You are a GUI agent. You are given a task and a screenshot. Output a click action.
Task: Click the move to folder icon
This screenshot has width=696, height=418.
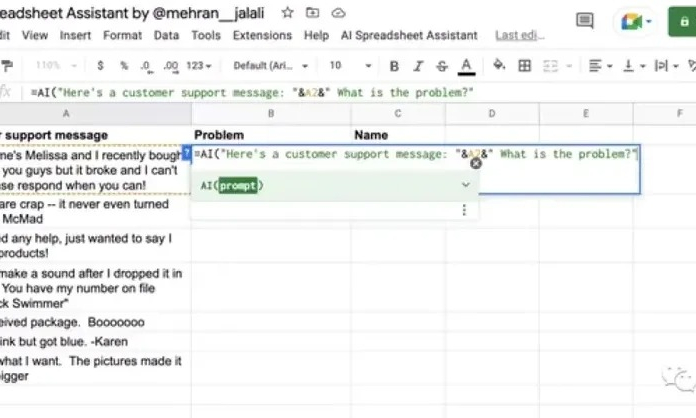(312, 13)
